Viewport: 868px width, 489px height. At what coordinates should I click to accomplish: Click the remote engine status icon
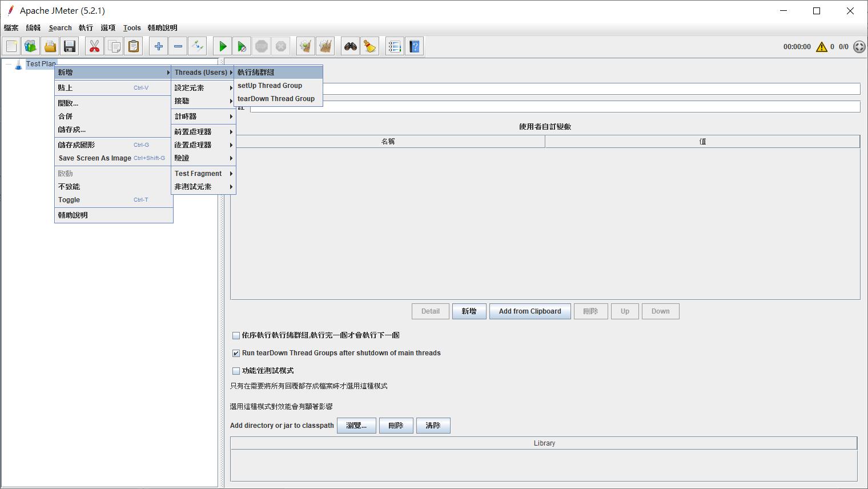point(859,47)
